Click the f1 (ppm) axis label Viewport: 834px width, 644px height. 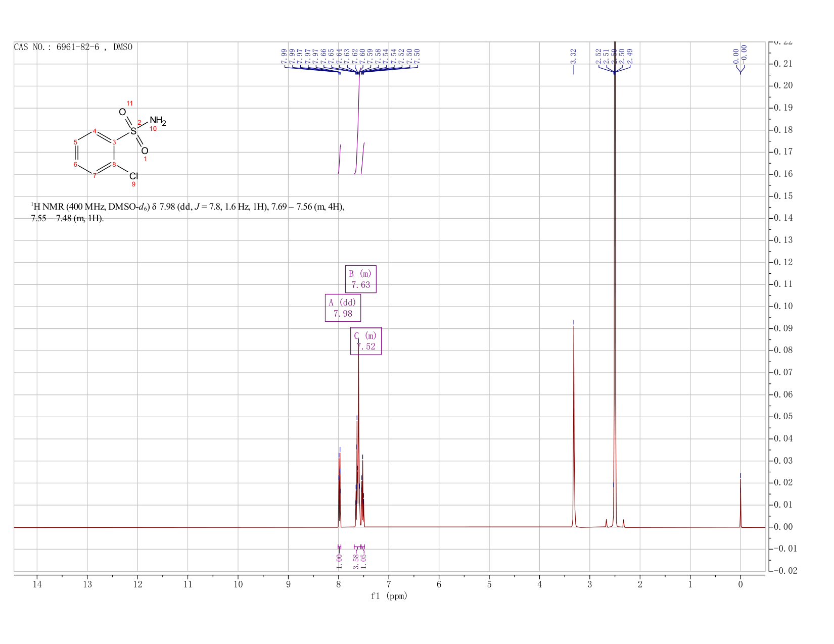pyautogui.click(x=389, y=596)
